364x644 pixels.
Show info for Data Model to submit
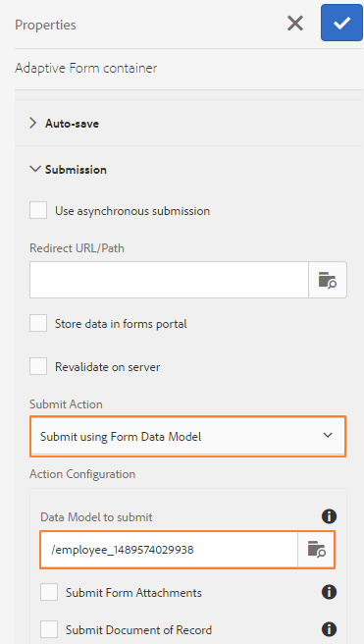(329, 516)
